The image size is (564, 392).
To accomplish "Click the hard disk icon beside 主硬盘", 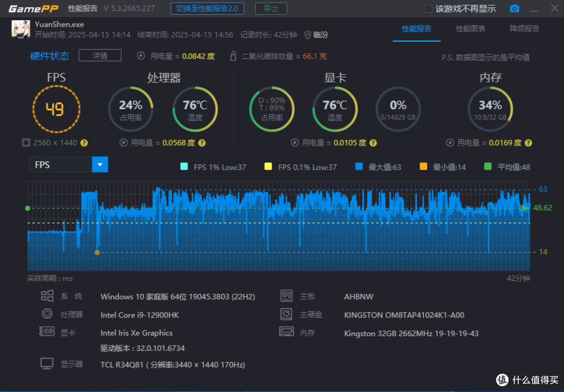I will point(287,314).
